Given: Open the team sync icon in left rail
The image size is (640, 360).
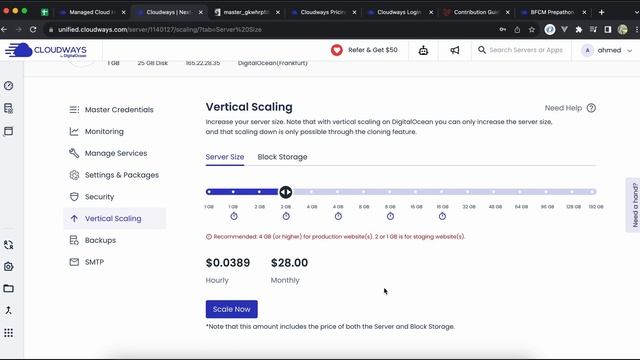Looking at the screenshot, I should (x=9, y=244).
